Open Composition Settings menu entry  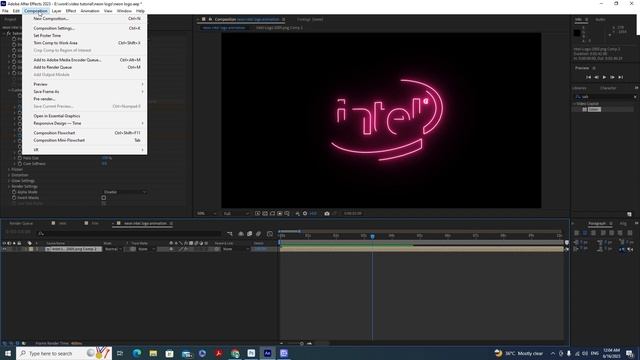(x=54, y=28)
